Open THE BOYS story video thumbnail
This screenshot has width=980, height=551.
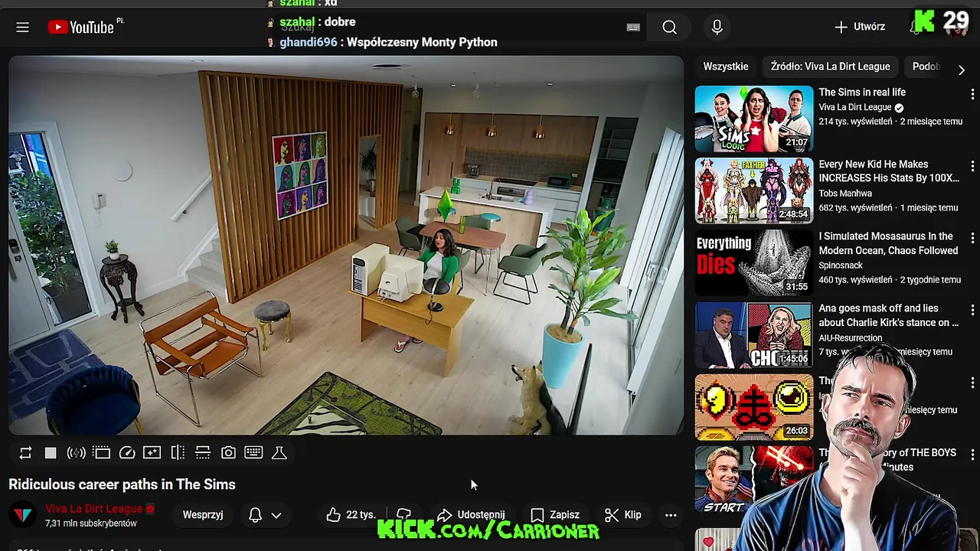tap(754, 478)
